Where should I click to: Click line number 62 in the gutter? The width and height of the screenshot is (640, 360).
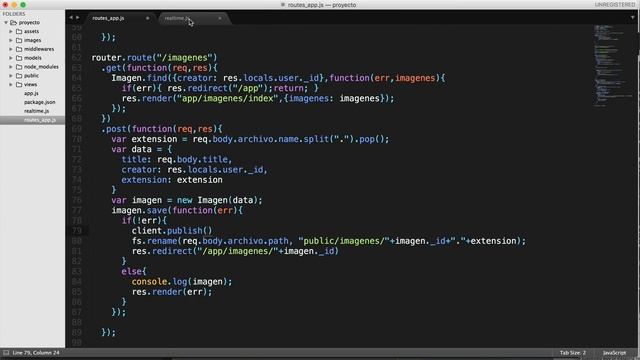[x=77, y=58]
